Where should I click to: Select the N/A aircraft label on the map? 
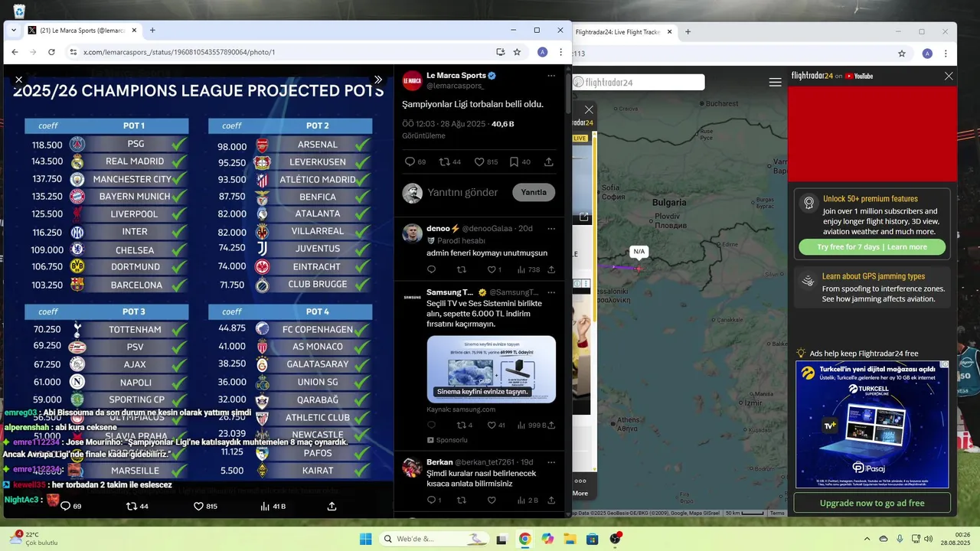point(639,251)
